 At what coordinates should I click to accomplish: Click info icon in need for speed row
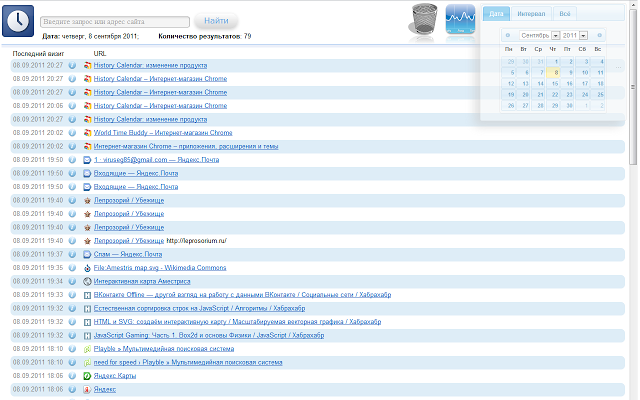(72, 362)
